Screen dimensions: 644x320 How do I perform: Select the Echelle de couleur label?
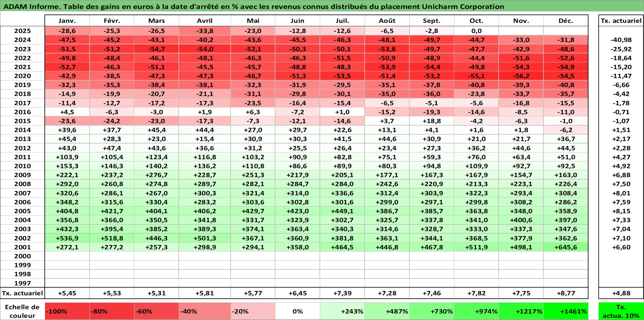[23, 311]
